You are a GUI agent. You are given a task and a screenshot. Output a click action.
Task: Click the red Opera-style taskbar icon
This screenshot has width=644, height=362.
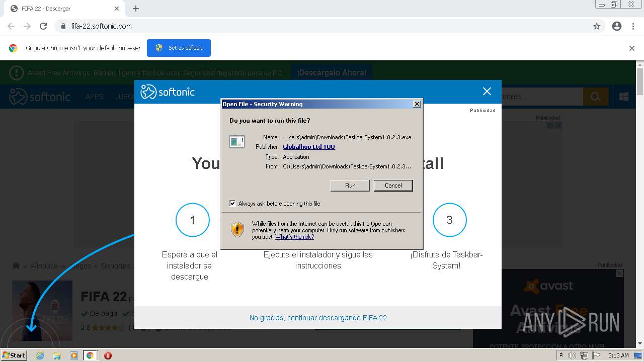108,355
